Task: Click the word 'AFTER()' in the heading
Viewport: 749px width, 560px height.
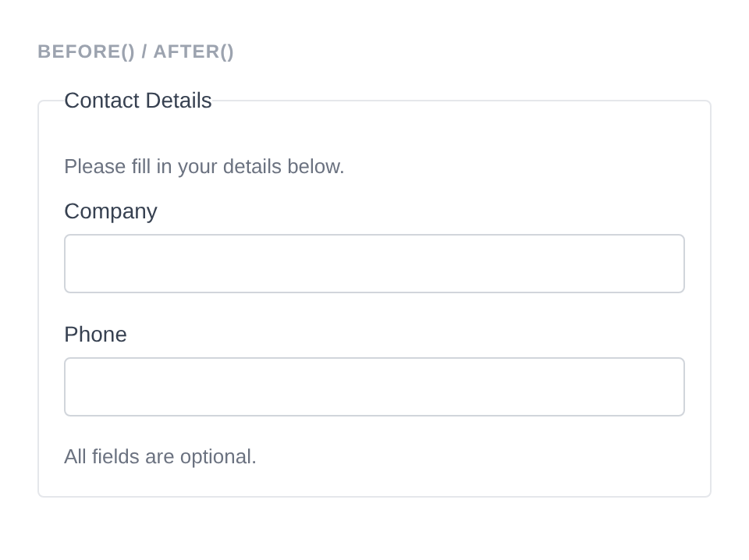Action: (193, 51)
